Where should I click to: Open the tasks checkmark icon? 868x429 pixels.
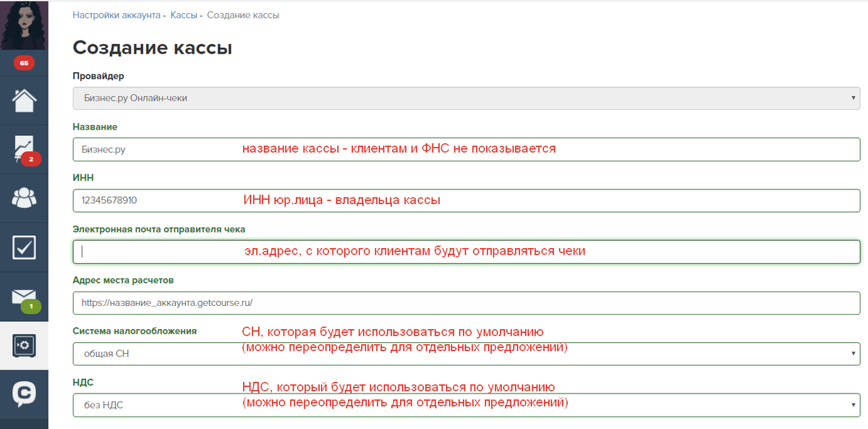click(24, 247)
